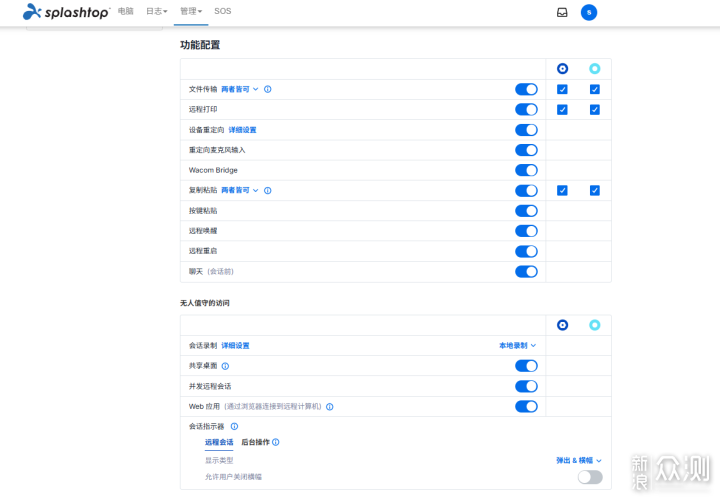
Task: Uncheck 复制粘贴 checkbox in dark blue column
Action: point(562,190)
